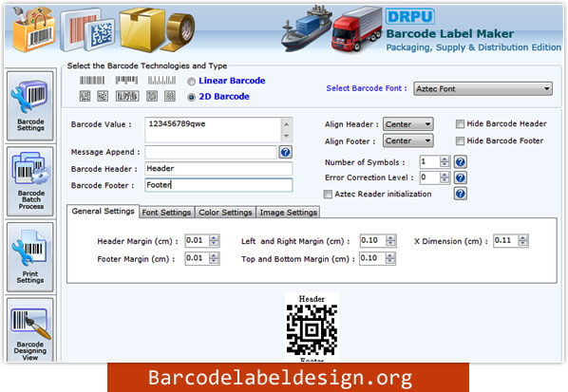Viewport: 568px width, 392px height.
Task: Select the Linear Barcode radio button
Action: pos(191,82)
